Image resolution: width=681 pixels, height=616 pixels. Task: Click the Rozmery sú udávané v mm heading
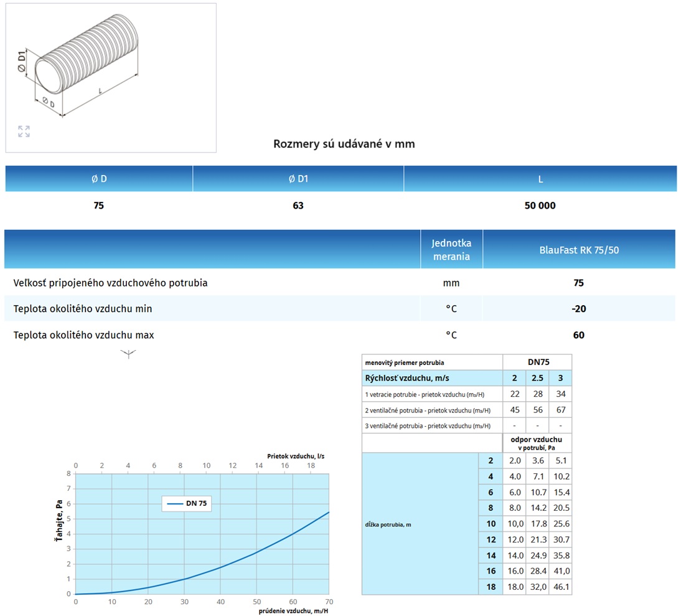(344, 144)
